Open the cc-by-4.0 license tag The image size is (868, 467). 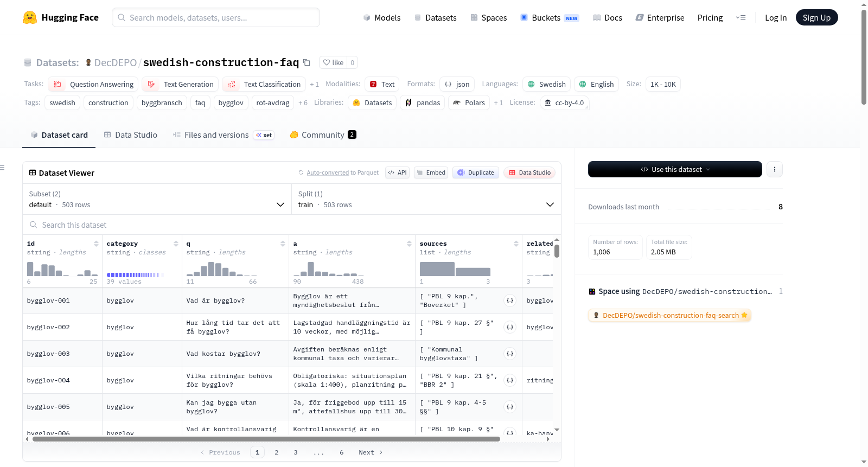point(564,103)
